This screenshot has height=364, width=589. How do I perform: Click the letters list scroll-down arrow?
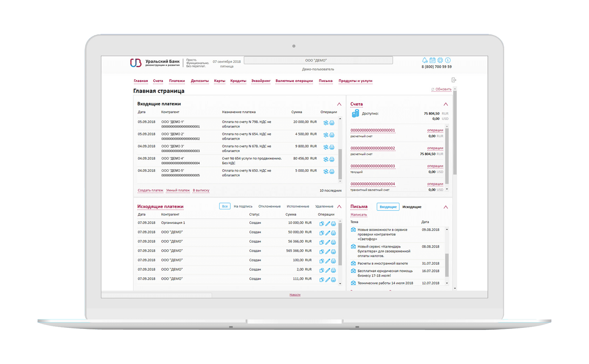pos(447,283)
